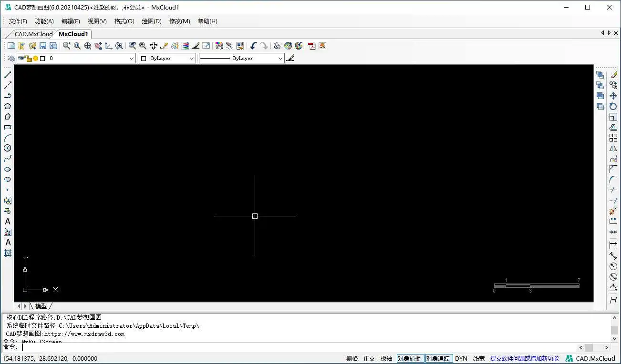Switch to the CAD.MxCloud tab
Viewport: 621px width, 364px height.
click(x=33, y=34)
